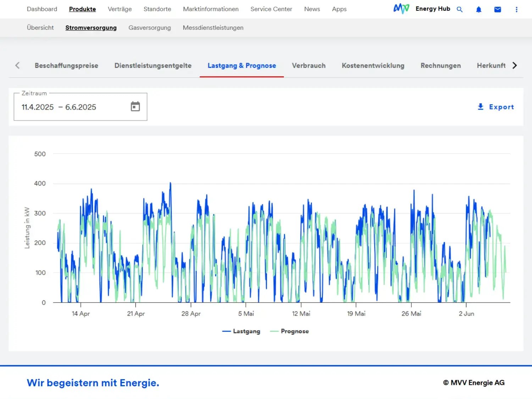Select the Beschaffungspreise tab

pos(66,66)
